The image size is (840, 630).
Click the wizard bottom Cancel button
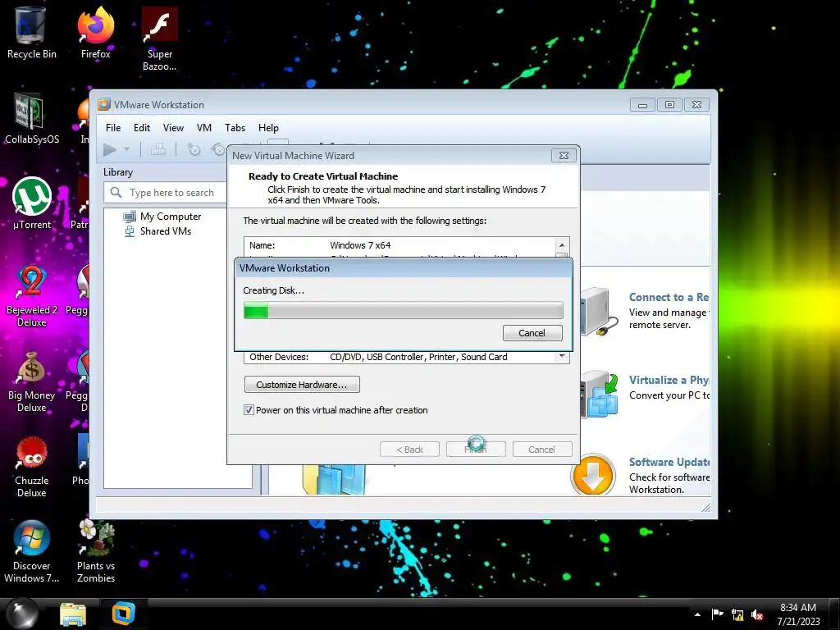tap(541, 449)
